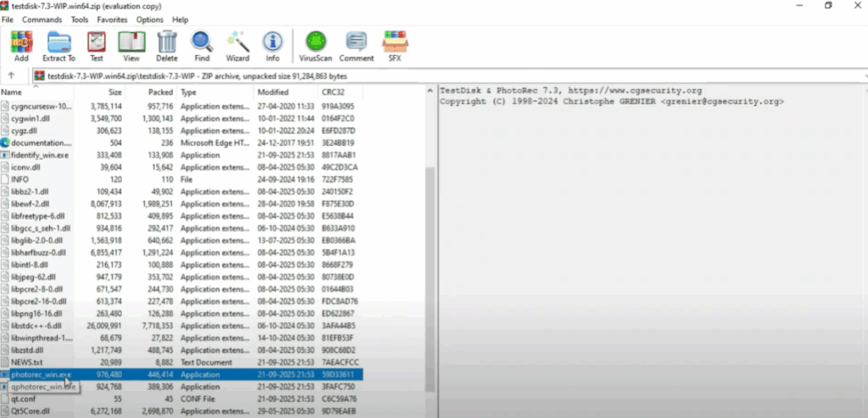Start VirusScan on the archive
This screenshot has height=418, width=868.
coord(314,45)
